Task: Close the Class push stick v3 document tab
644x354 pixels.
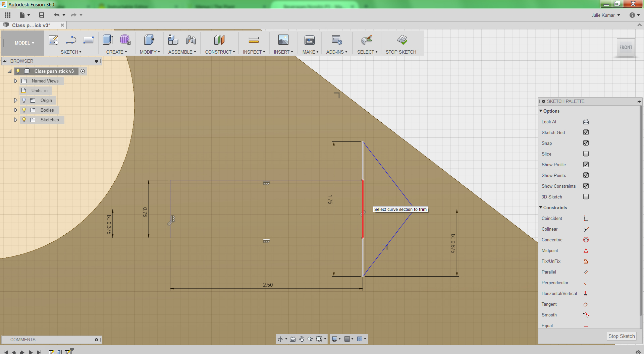Action: coord(62,25)
